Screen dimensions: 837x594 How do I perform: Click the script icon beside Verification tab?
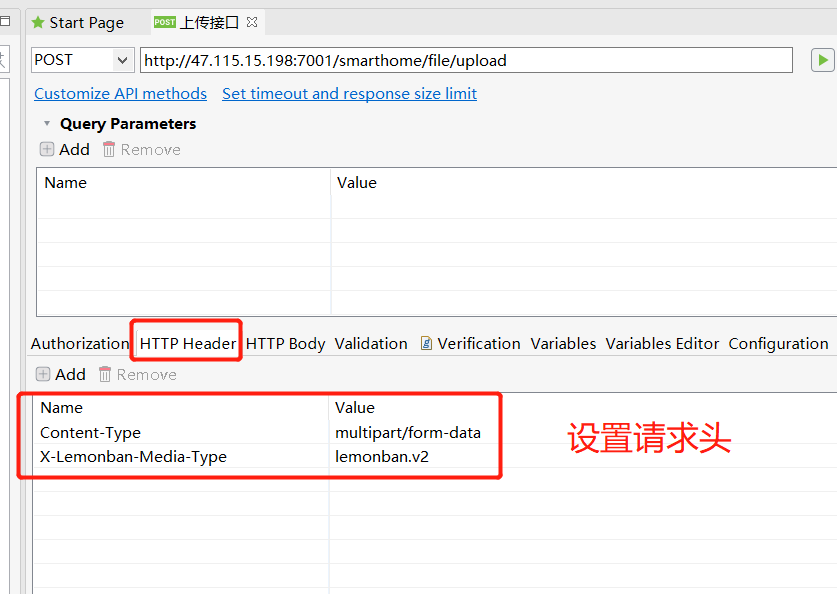coord(427,343)
